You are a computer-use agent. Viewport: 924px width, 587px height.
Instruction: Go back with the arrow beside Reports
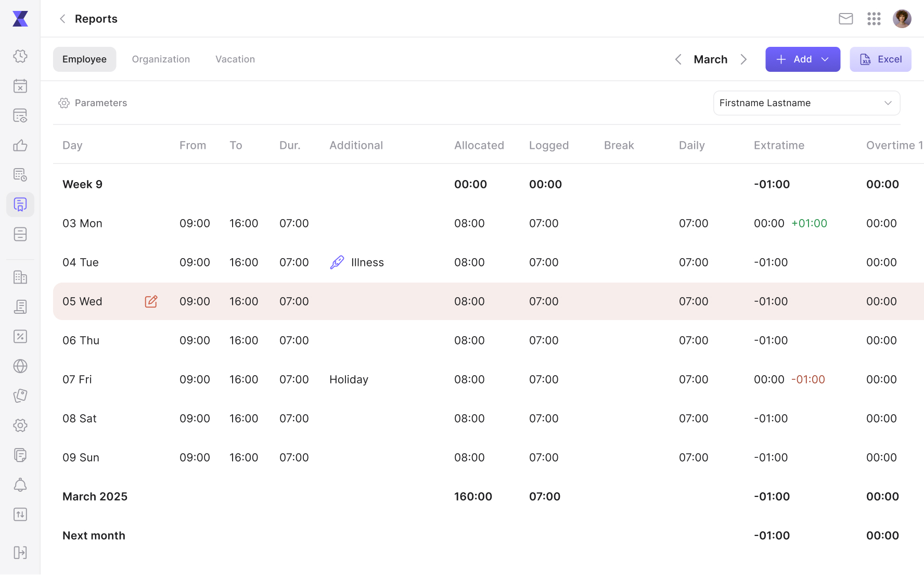click(62, 19)
